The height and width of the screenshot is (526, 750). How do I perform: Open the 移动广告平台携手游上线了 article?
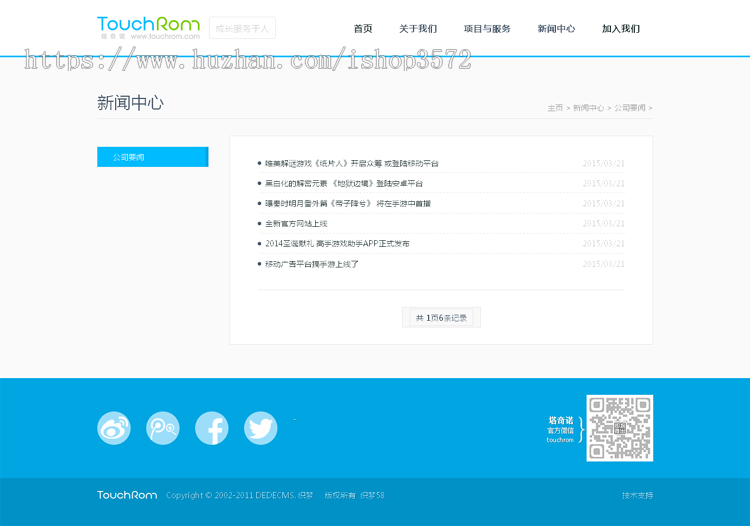312,264
